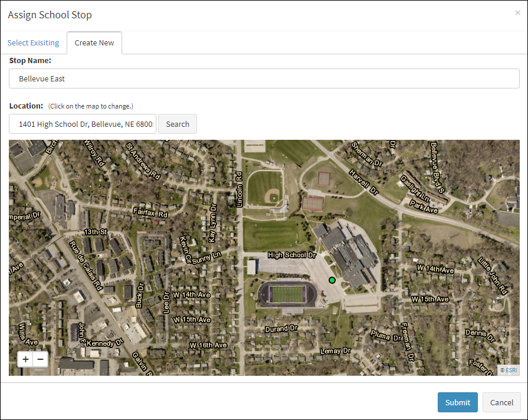Click the Park Ave street label
The image size is (528, 420).
[424, 206]
